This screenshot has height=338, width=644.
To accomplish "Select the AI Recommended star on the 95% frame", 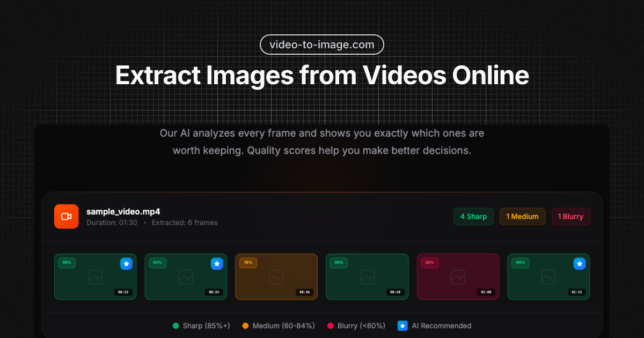I will click(x=126, y=263).
